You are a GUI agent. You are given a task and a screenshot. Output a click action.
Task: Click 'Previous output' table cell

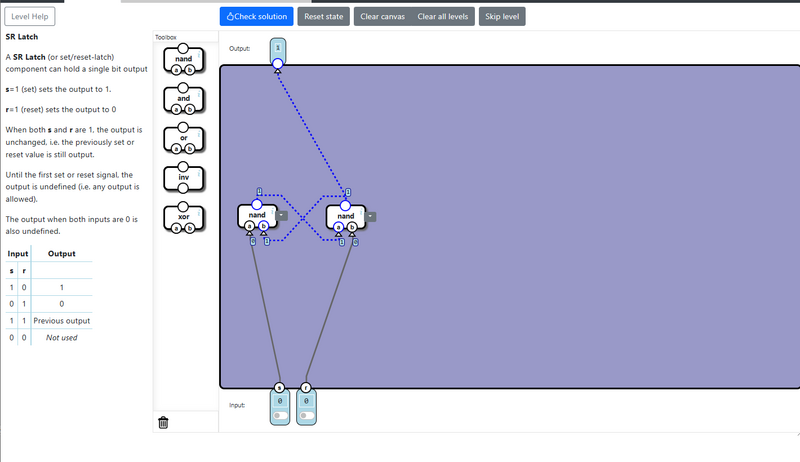62,321
